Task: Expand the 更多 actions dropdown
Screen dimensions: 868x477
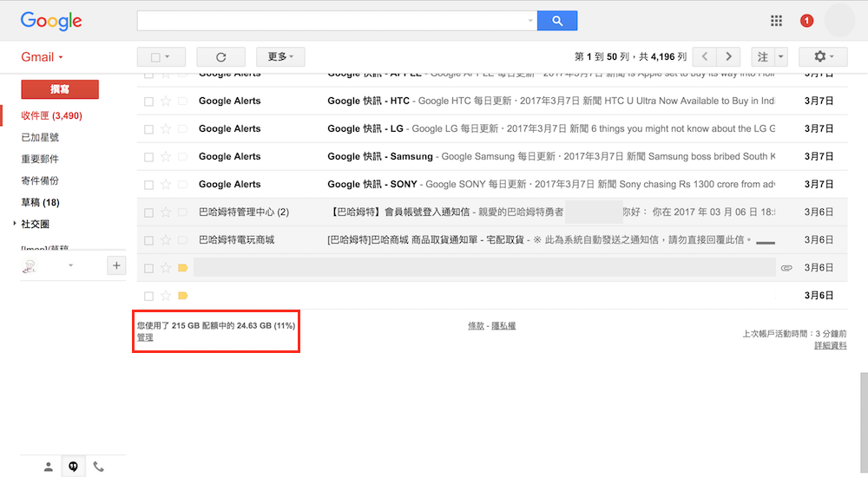Action: click(280, 57)
